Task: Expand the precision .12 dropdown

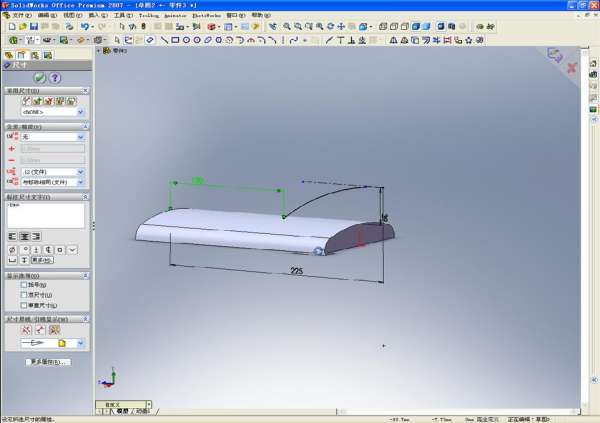Action: (51, 172)
